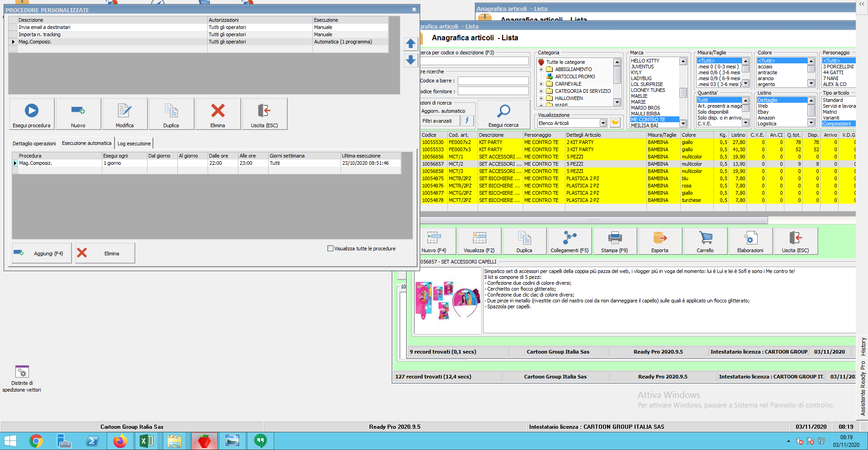Remove the schedule with bottom Elimina button
Screen dimensions: 868x450
coord(105,253)
